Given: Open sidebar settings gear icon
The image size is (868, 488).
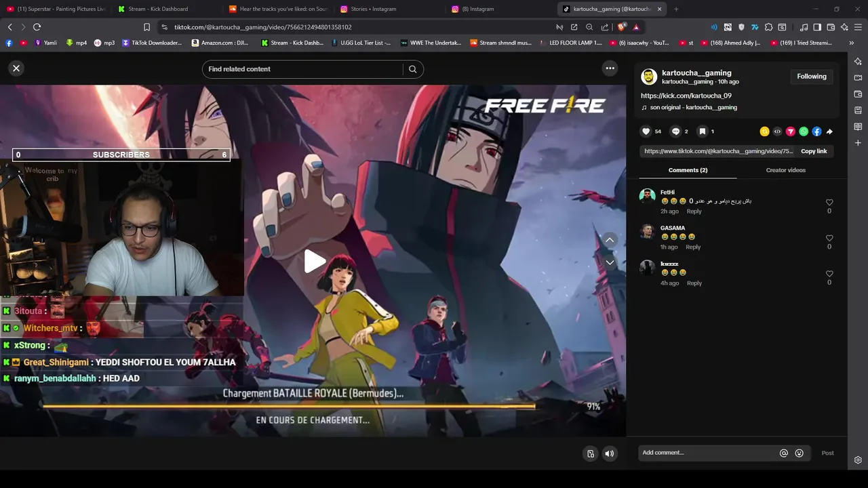Looking at the screenshot, I should click(x=858, y=460).
